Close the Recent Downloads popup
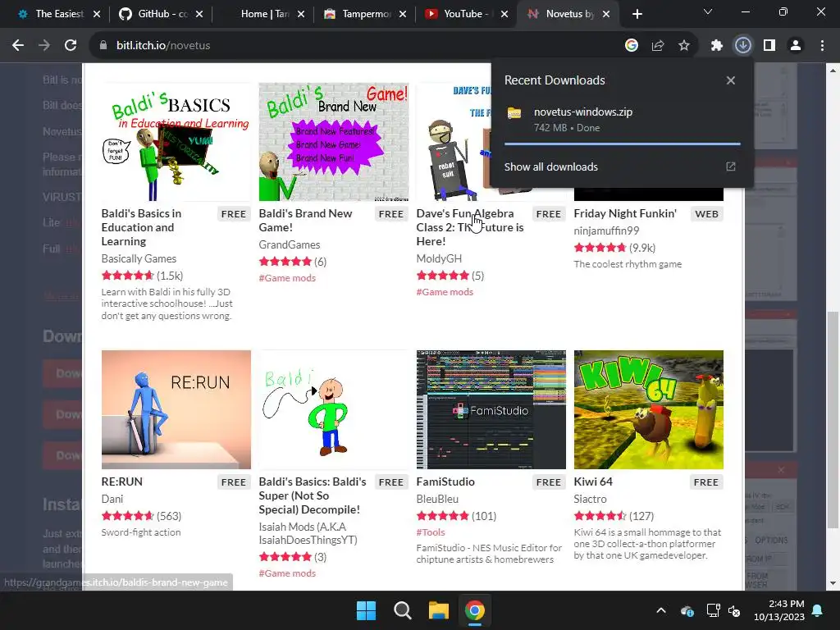The height and width of the screenshot is (630, 840). click(731, 80)
